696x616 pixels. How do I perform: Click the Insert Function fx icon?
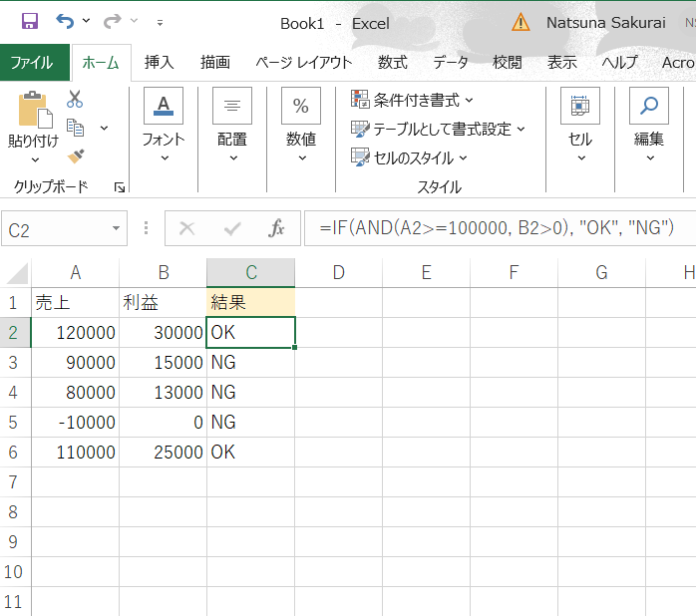pyautogui.click(x=277, y=229)
